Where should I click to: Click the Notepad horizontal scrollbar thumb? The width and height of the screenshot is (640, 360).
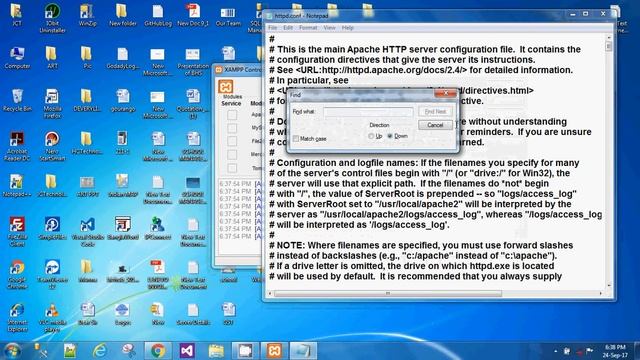coord(388,293)
